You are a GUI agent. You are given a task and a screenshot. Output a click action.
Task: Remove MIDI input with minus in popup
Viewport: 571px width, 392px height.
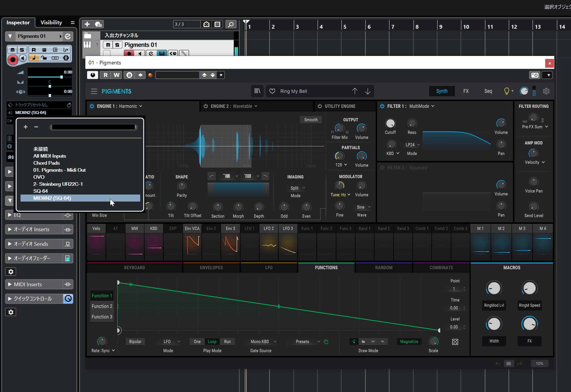(x=36, y=127)
